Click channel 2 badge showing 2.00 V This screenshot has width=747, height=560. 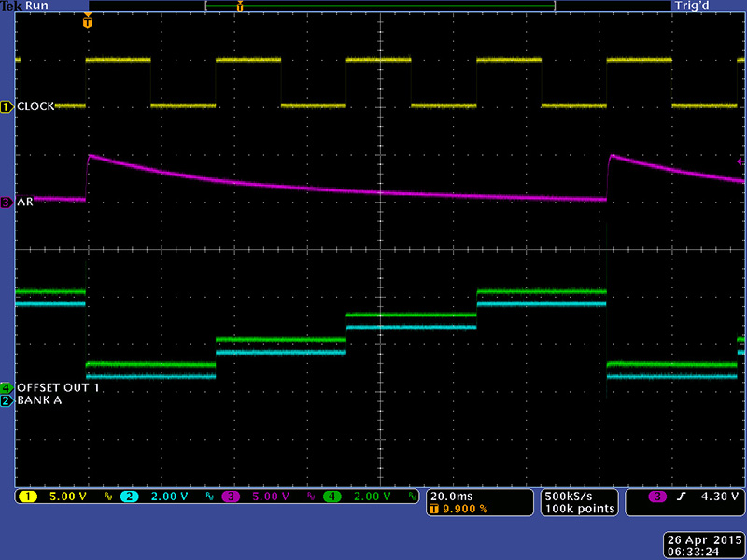pos(130,497)
